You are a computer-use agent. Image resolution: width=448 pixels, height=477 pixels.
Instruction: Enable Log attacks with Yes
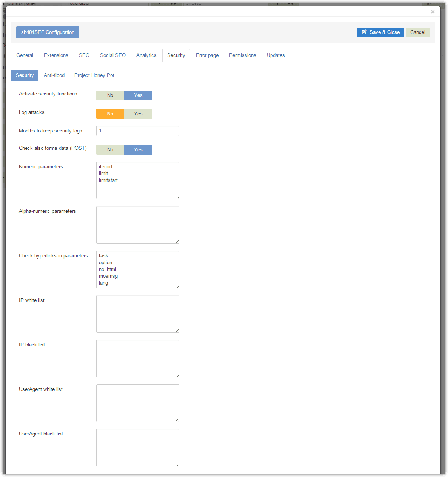coord(138,114)
